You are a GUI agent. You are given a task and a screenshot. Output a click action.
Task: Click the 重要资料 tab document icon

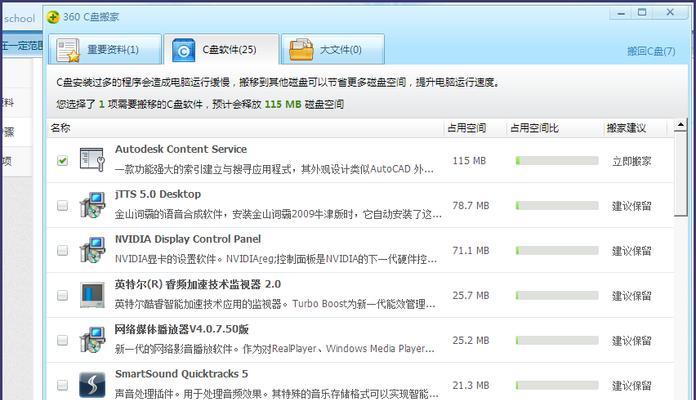(68, 50)
